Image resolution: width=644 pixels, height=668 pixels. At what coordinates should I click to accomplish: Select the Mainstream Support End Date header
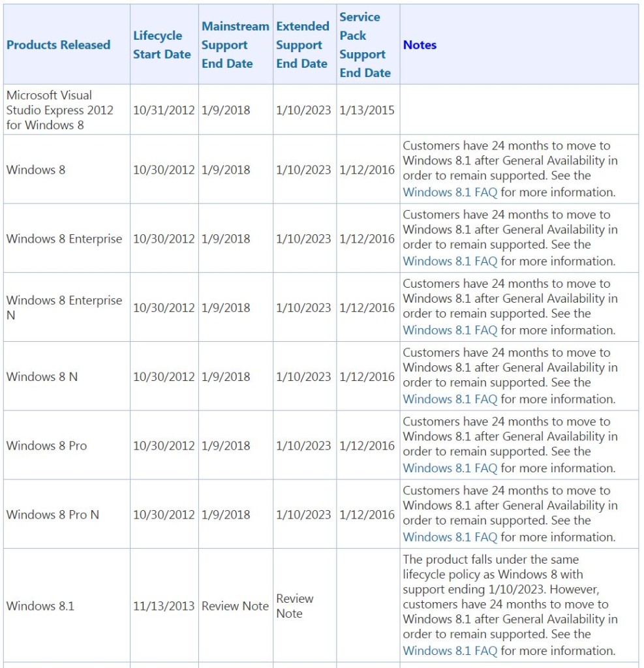(x=235, y=45)
